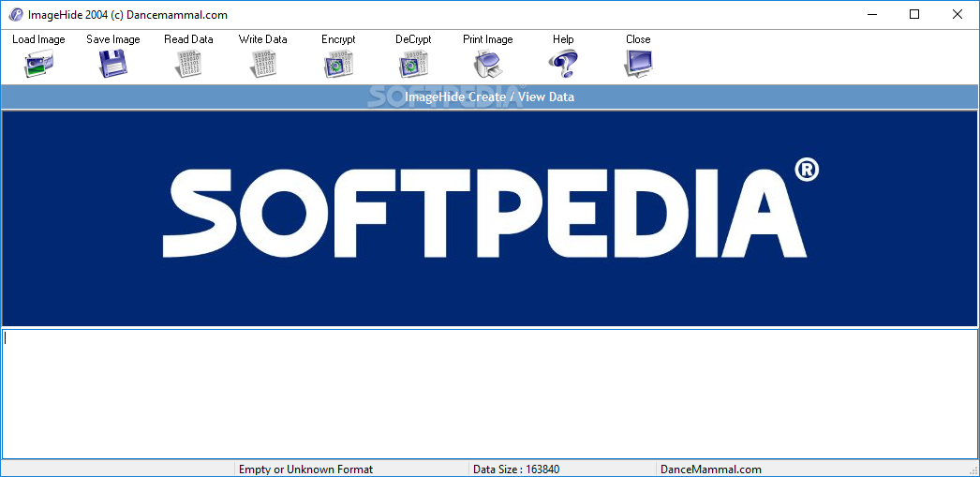Image resolution: width=980 pixels, height=477 pixels.
Task: Click the Print Image printer icon
Action: [x=488, y=64]
